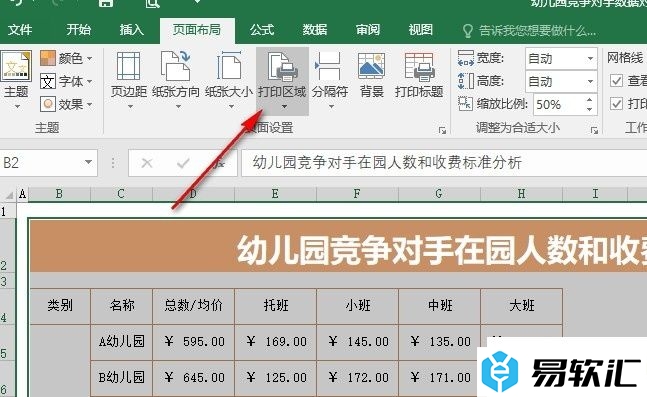647x397 pixels.
Task: Decrease the 缩放比例 scale value
Action: coord(589,109)
